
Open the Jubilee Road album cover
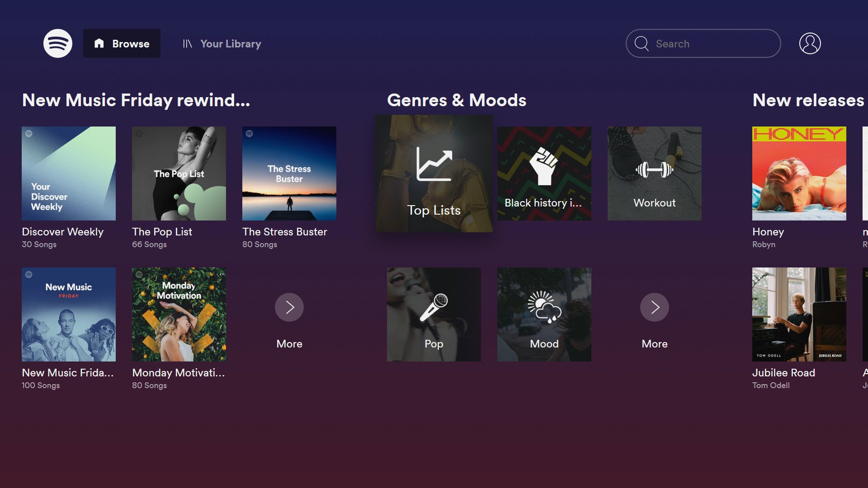tap(799, 314)
